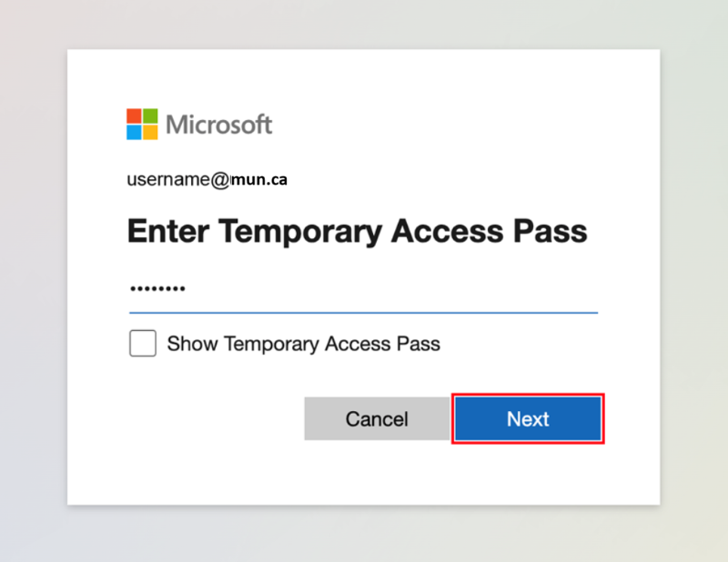Click the mun.ca domain portion of username
This screenshot has width=728, height=562.
[259, 179]
